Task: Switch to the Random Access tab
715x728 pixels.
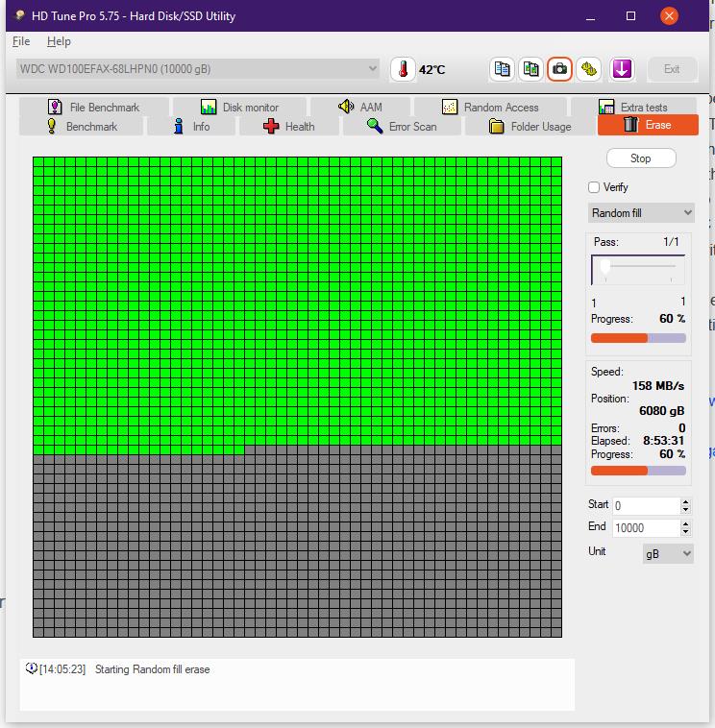Action: [x=490, y=107]
